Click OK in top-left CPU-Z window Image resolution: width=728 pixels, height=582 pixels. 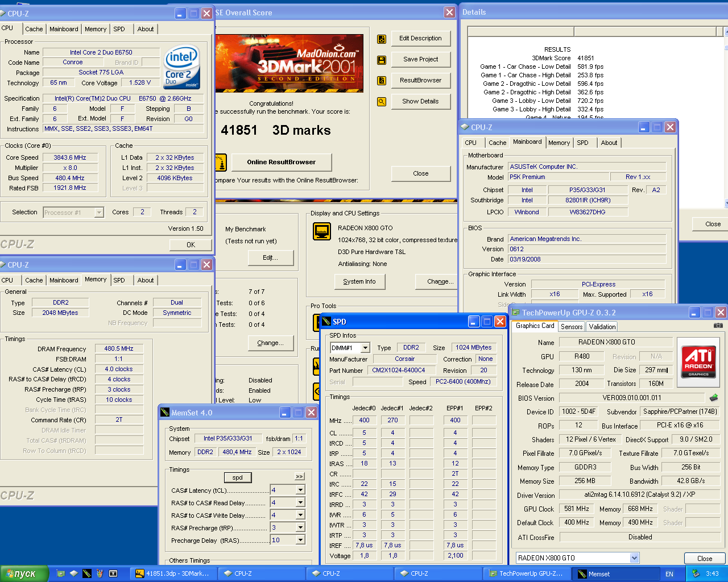pyautogui.click(x=191, y=245)
